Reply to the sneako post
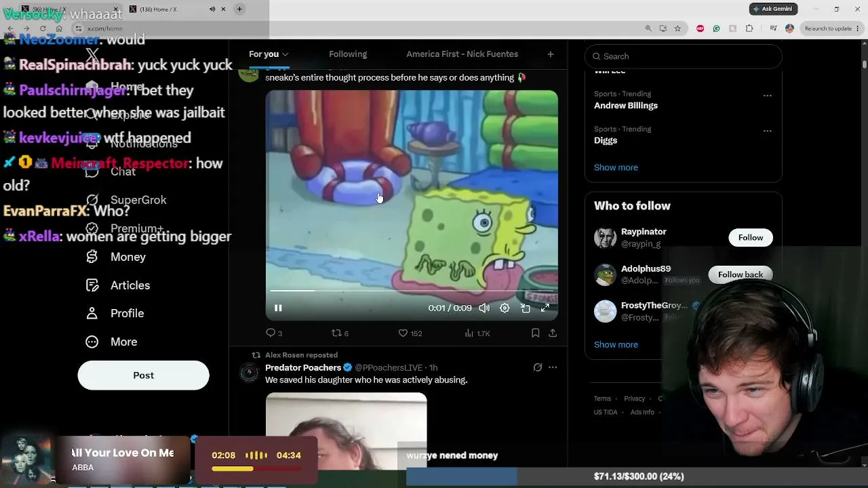Image resolution: width=868 pixels, height=488 pixels. coord(274,333)
